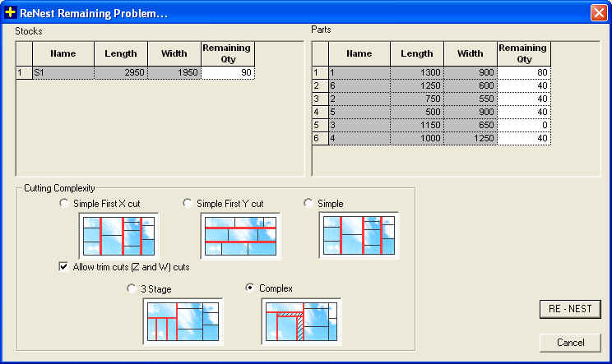
Task: Close the ReNest Remaining Problem dialog
Action: [x=598, y=12]
